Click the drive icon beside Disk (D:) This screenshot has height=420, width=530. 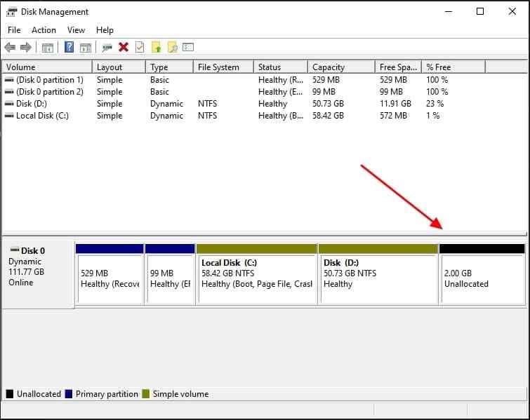click(9, 104)
